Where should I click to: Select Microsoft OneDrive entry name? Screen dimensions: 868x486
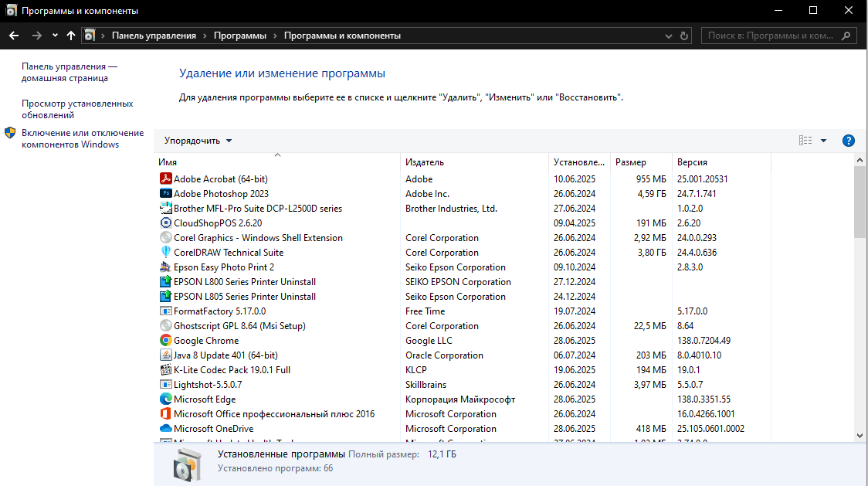(213, 428)
